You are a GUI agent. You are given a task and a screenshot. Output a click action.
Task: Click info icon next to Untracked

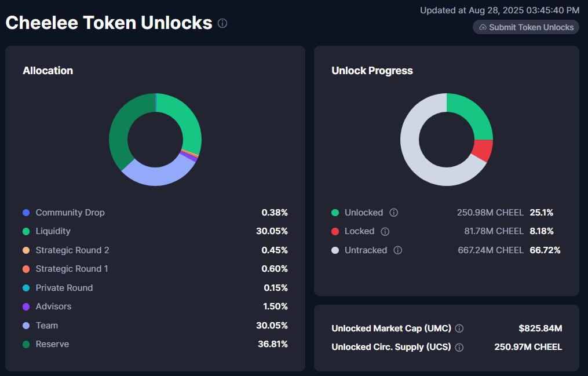(398, 250)
